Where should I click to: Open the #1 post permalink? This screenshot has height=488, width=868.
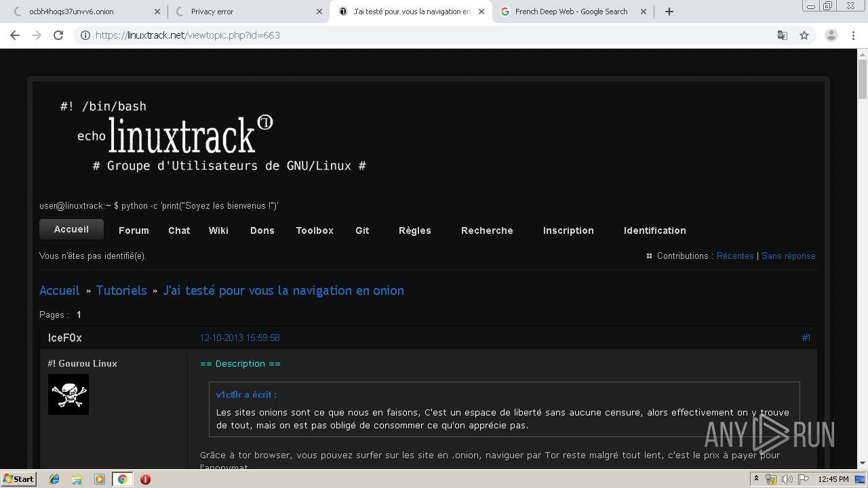(x=806, y=338)
